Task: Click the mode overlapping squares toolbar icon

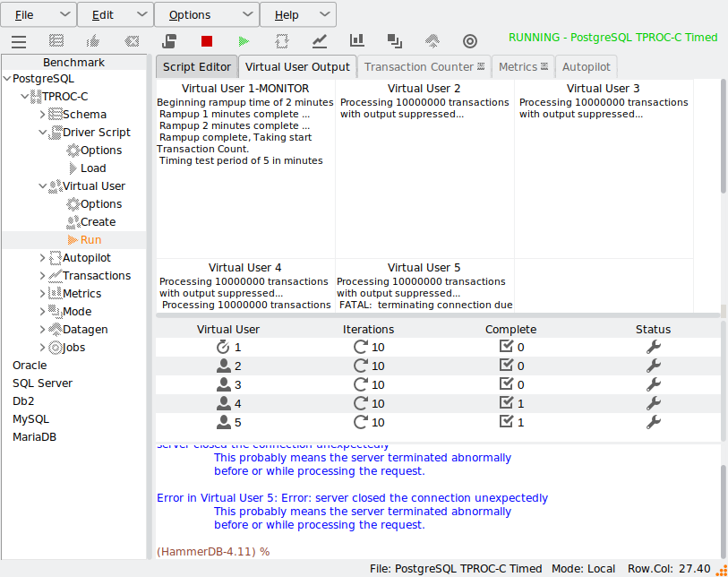Action: coord(395,41)
